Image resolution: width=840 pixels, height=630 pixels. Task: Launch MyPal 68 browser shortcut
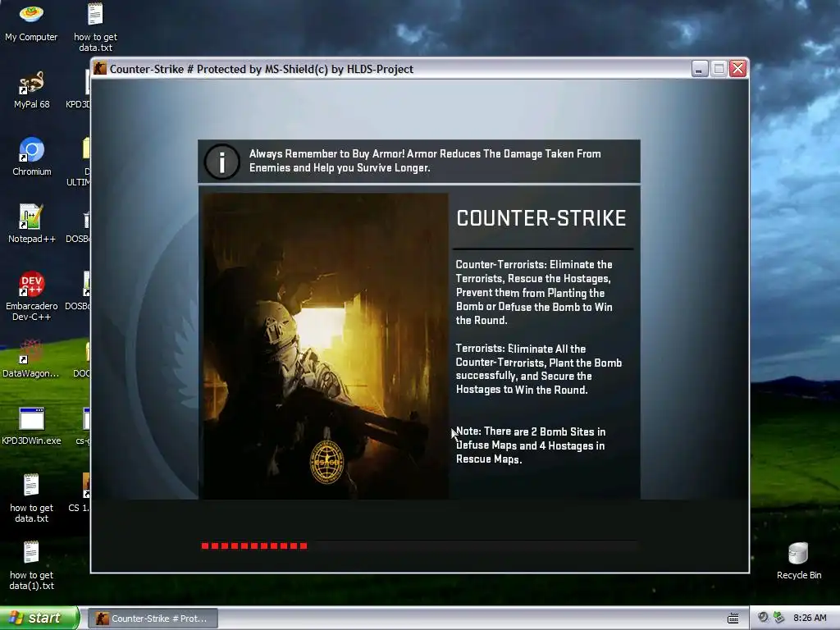pos(31,90)
